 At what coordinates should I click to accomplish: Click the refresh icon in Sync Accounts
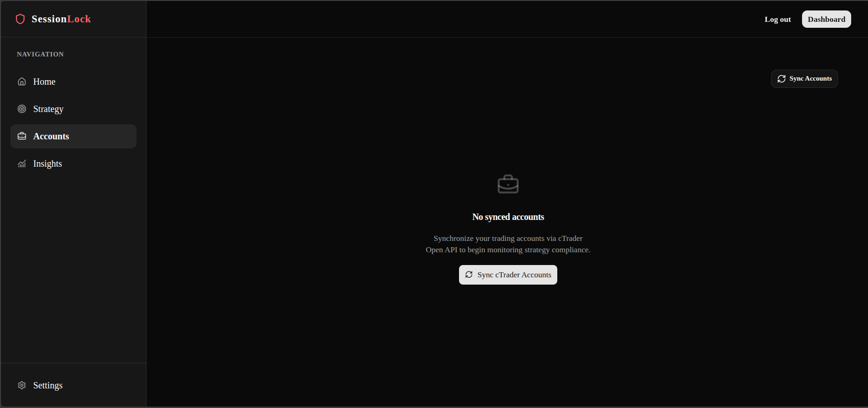coord(782,79)
